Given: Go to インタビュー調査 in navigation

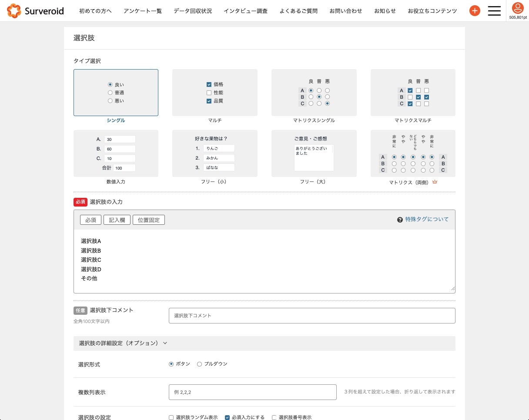Looking at the screenshot, I should [246, 11].
